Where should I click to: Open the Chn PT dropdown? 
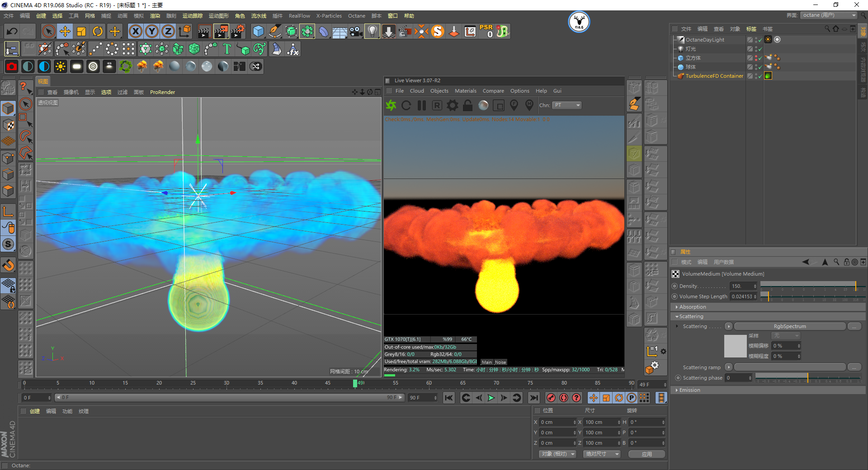tap(567, 105)
